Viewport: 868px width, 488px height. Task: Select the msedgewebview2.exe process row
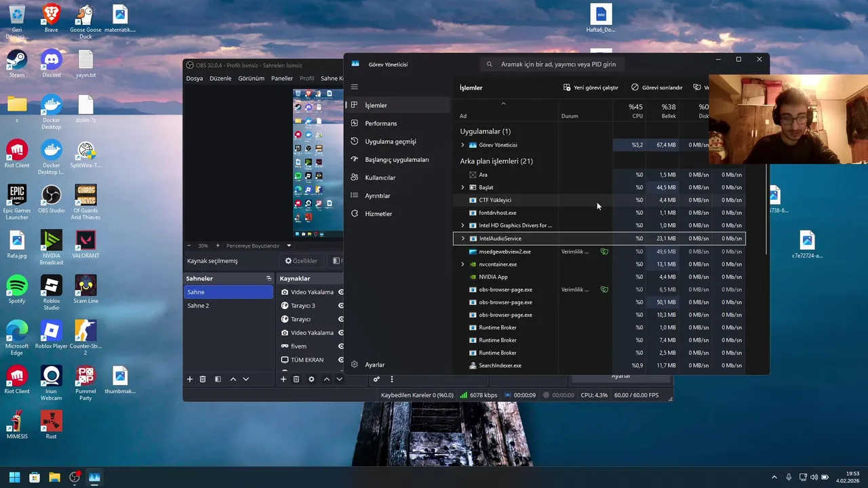click(599, 251)
